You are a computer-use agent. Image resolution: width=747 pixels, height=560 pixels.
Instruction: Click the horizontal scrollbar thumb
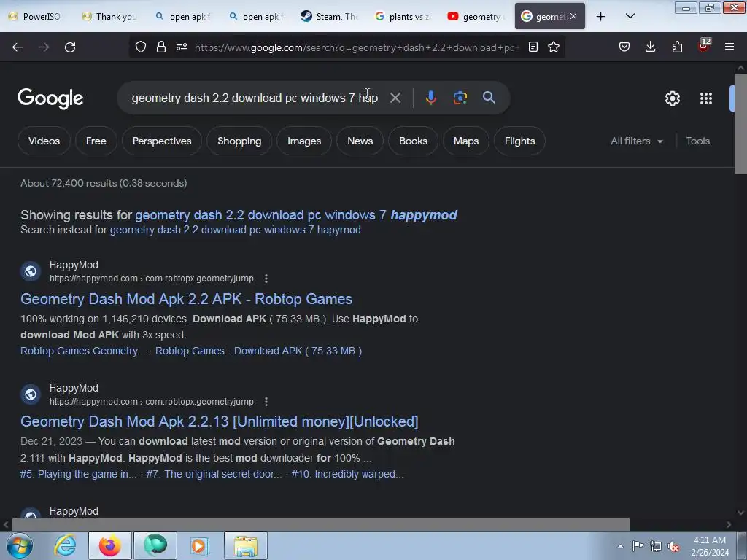pos(320,525)
